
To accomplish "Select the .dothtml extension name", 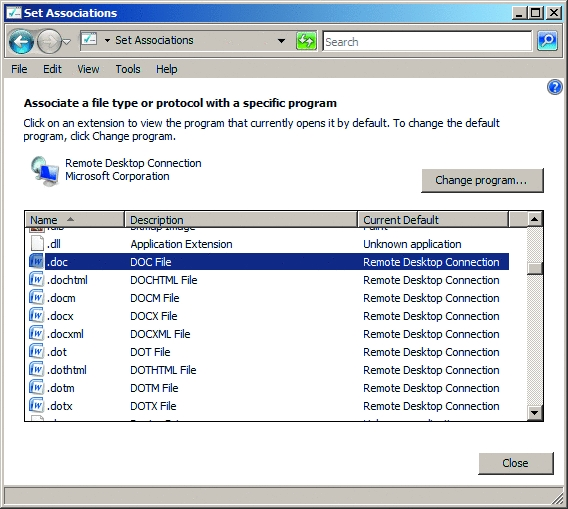I will pos(67,370).
